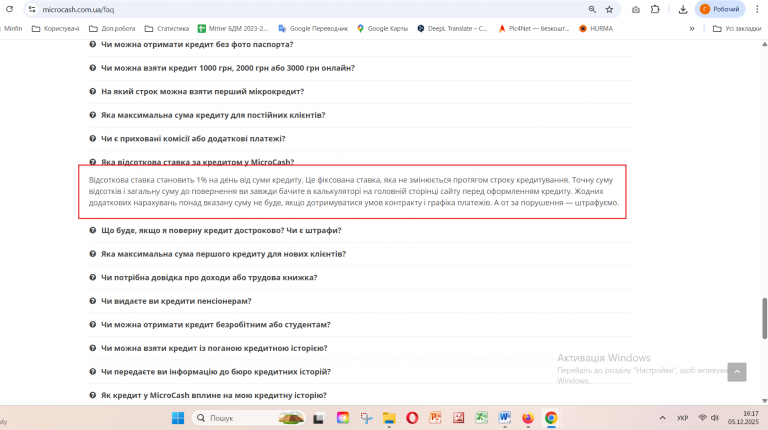Open the clock showing 16:17 05.12.2025
The image size is (768, 430).
743,418
